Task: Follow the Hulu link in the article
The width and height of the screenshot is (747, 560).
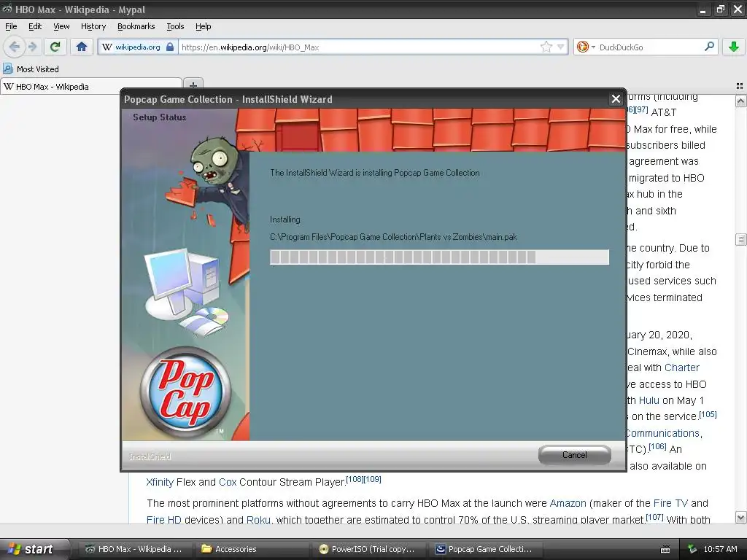Action: pyautogui.click(x=649, y=400)
